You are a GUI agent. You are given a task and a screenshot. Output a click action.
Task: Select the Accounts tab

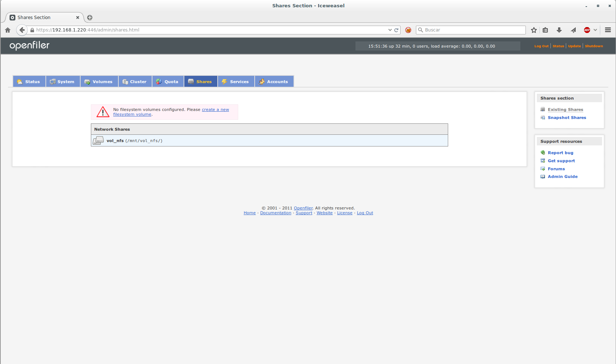[274, 82]
